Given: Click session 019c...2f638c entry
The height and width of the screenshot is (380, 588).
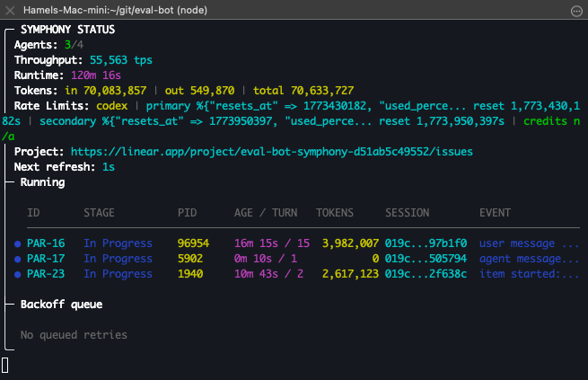Looking at the screenshot, I should pos(426,274).
